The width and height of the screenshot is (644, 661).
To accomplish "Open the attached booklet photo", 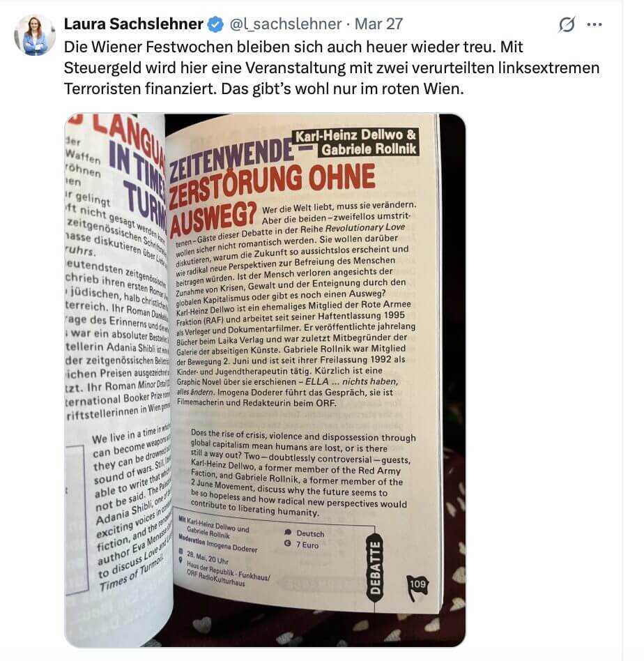I will click(x=265, y=380).
